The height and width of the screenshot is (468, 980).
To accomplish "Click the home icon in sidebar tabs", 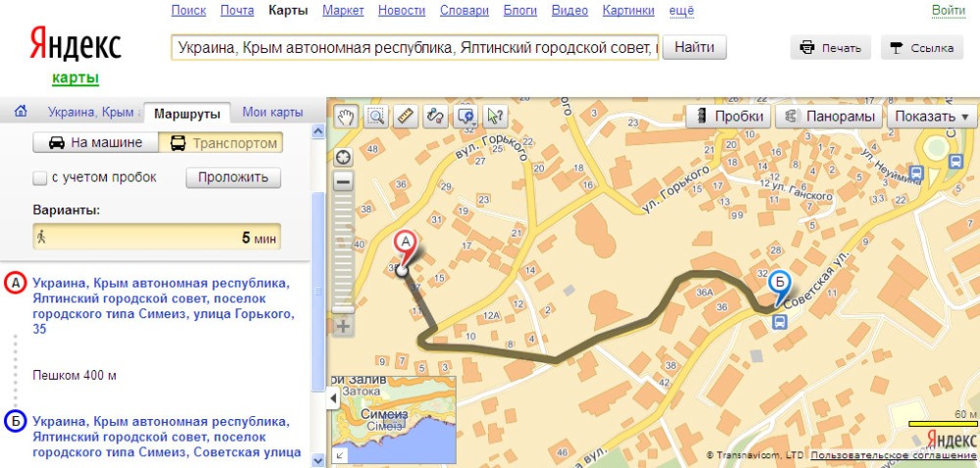I will coord(22,112).
